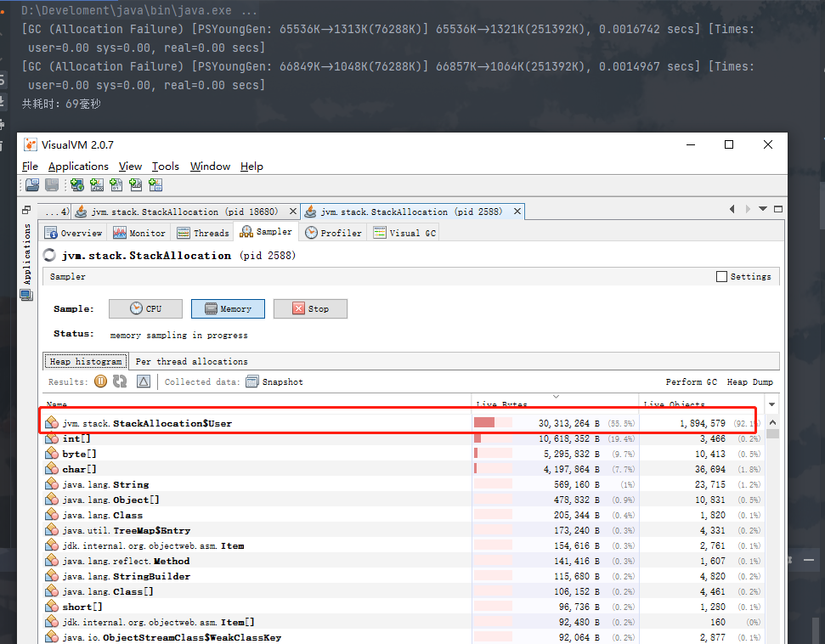Click scrollbar up arrow in heap table
Viewport: 825px width, 644px height.
772,422
